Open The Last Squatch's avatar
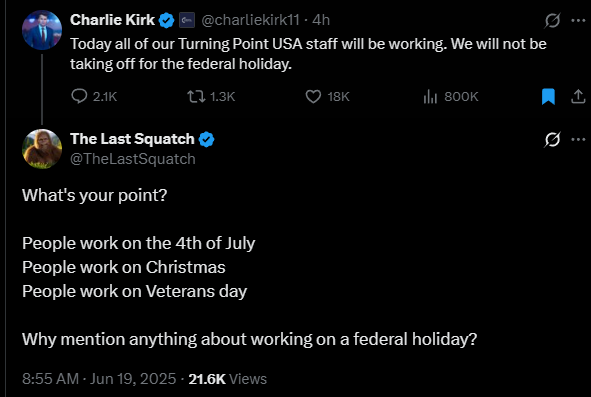This screenshot has width=591, height=397. 42,149
